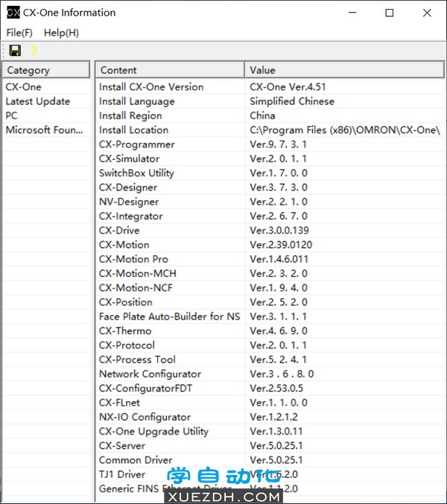Click the value Ver.1.3.0.11

pyautogui.click(x=276, y=431)
